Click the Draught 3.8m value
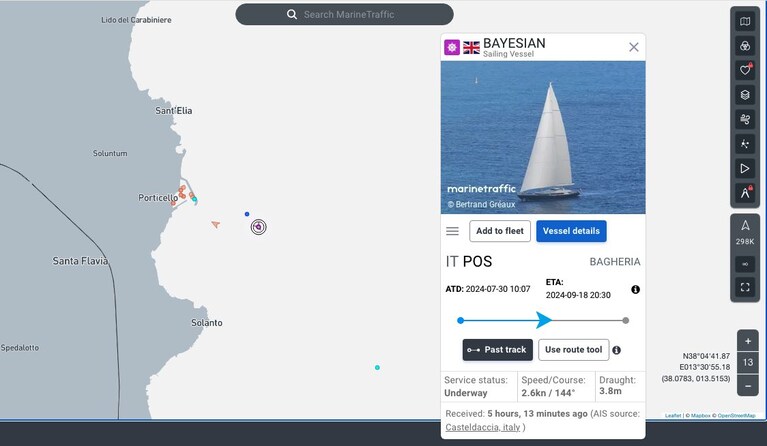The width and height of the screenshot is (767, 446). point(610,391)
